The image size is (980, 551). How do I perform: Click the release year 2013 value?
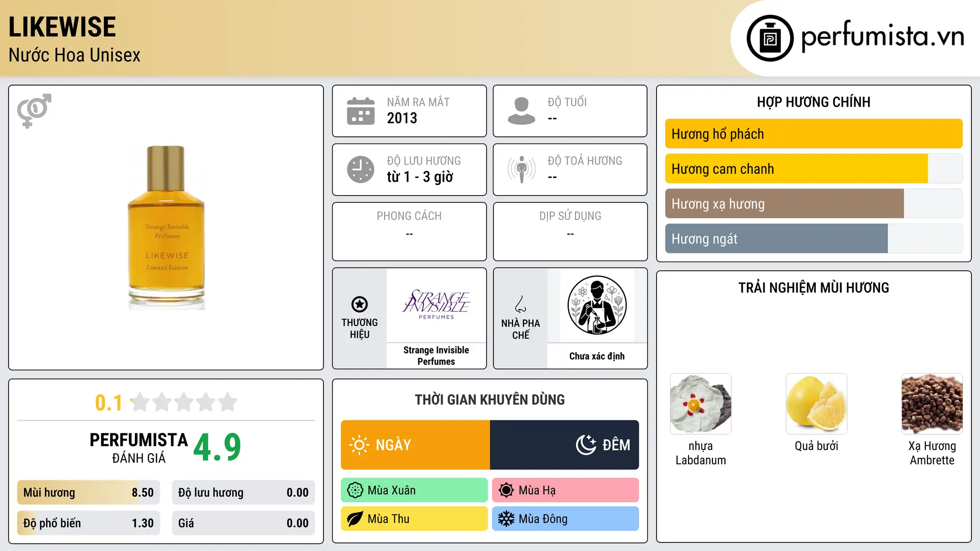point(402,118)
